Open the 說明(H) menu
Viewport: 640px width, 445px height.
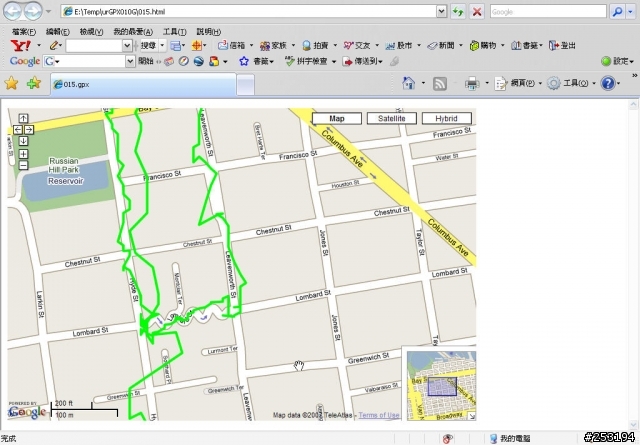(209, 31)
